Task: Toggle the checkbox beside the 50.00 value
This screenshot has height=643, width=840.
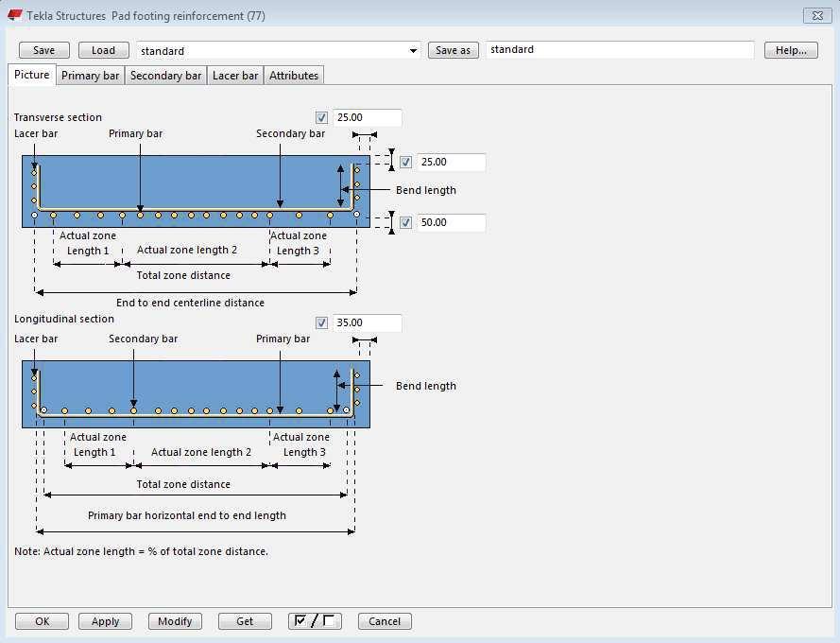Action: click(406, 222)
